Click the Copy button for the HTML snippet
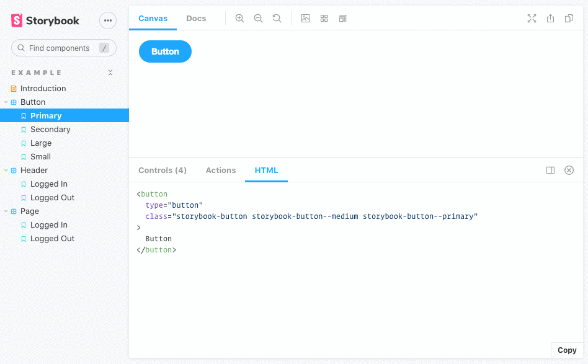The image size is (588, 364). pyautogui.click(x=566, y=350)
